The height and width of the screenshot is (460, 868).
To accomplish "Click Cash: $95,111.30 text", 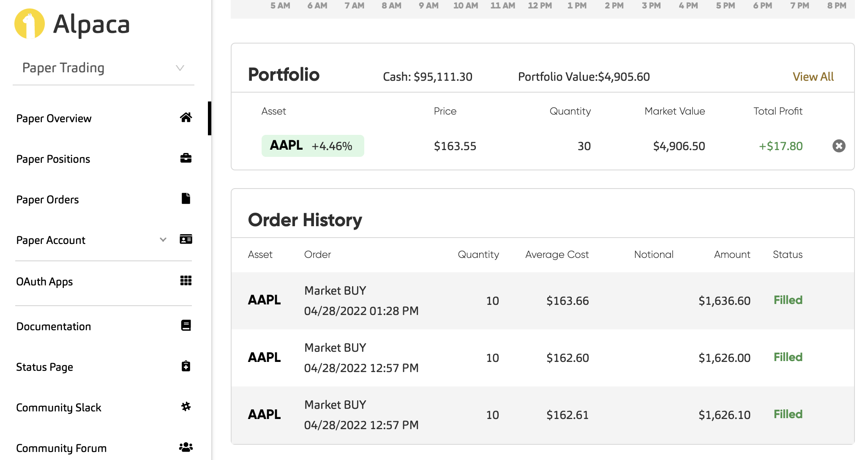I will click(x=428, y=77).
